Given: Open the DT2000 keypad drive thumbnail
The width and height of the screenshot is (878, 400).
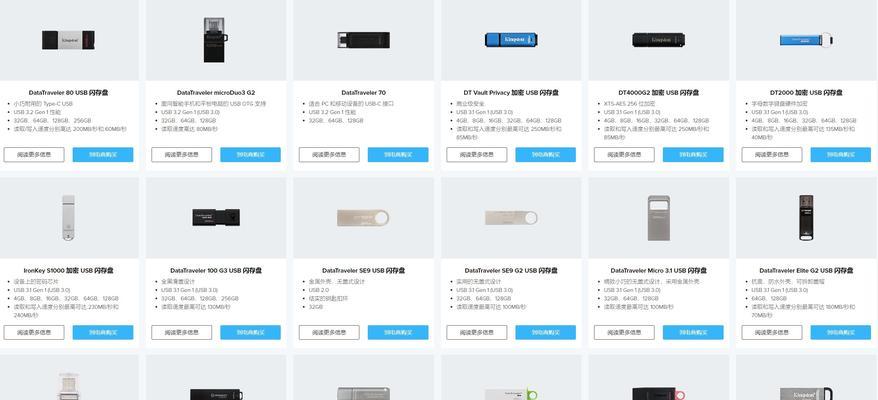Looking at the screenshot, I should (x=806, y=40).
